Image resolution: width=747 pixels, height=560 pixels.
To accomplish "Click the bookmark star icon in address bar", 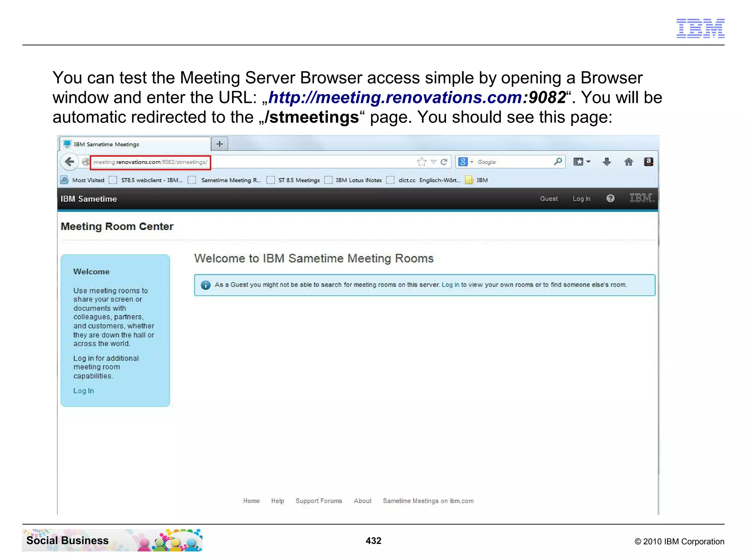I will [422, 162].
